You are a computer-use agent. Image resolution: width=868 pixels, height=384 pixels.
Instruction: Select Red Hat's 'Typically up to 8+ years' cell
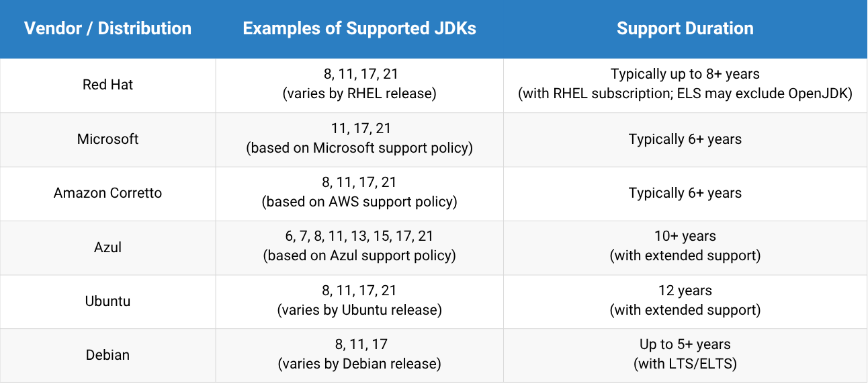click(685, 85)
